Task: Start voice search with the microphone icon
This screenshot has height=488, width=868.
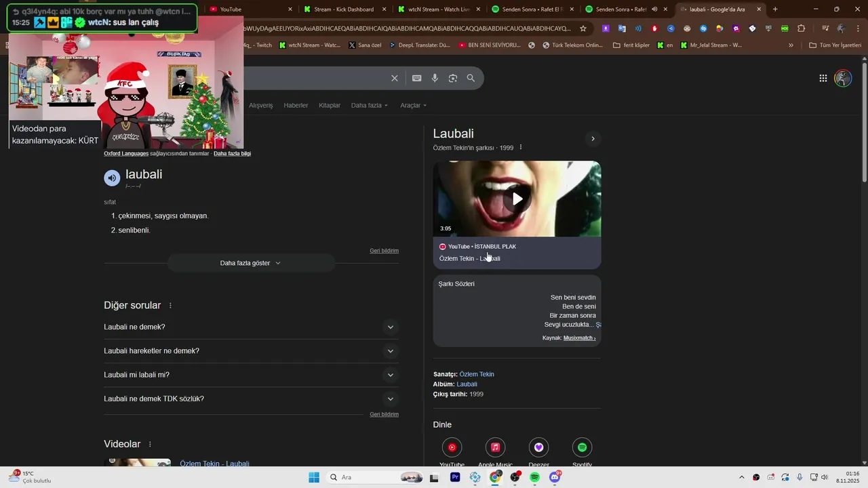Action: pyautogui.click(x=435, y=78)
